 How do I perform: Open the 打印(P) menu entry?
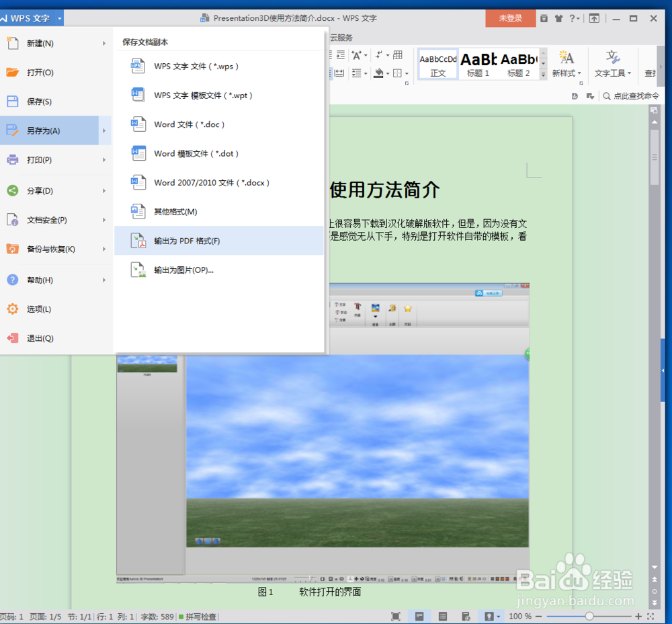pyautogui.click(x=56, y=159)
